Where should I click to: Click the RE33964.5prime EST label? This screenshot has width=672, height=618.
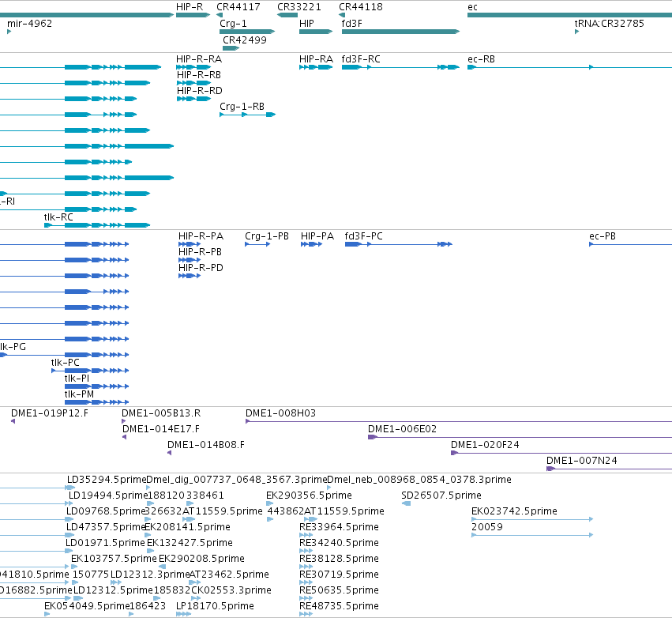[339, 527]
